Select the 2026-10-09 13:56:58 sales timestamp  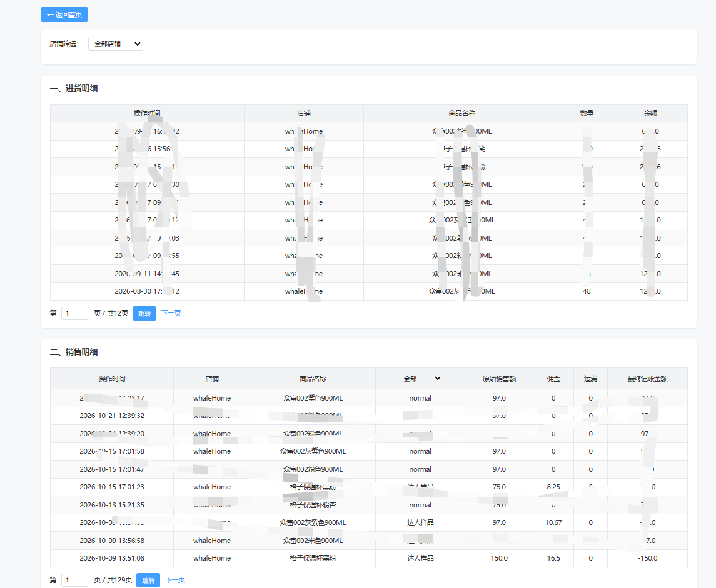click(x=112, y=541)
